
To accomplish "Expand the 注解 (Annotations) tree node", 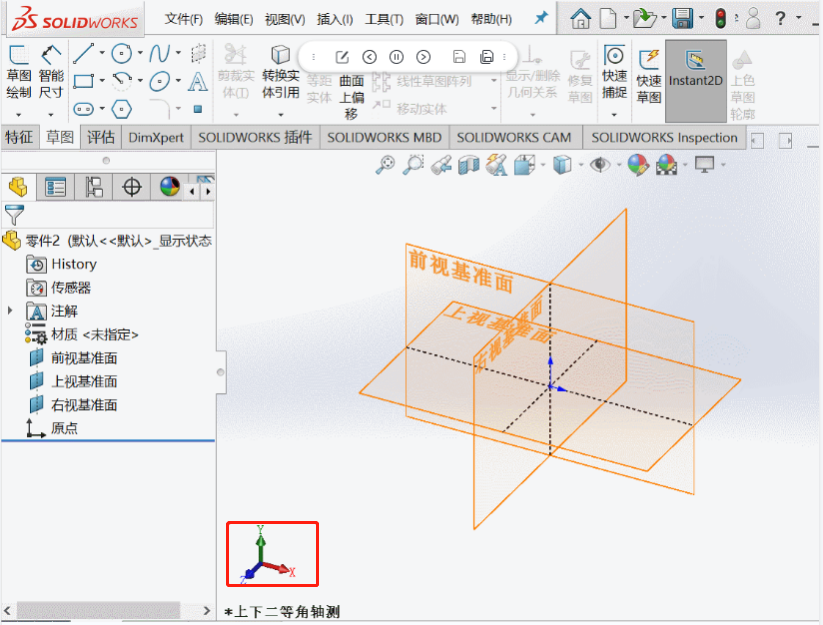I will pyautogui.click(x=10, y=311).
